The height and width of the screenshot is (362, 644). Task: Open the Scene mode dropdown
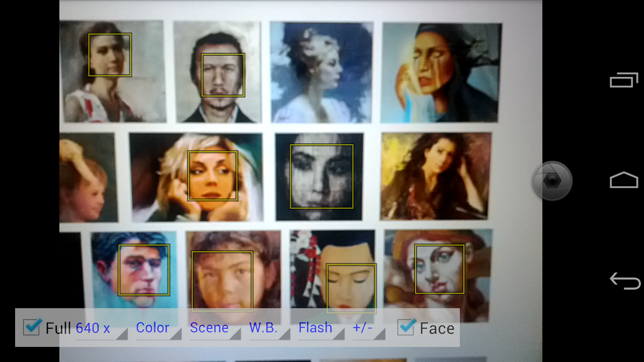click(x=215, y=328)
